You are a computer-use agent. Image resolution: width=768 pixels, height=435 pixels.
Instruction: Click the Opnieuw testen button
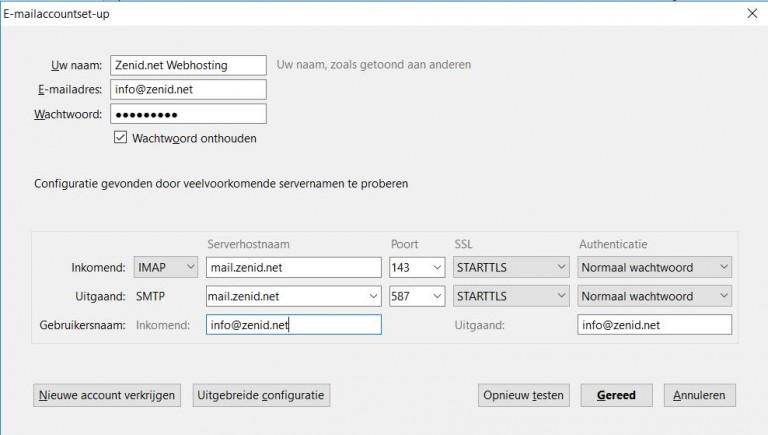point(524,395)
